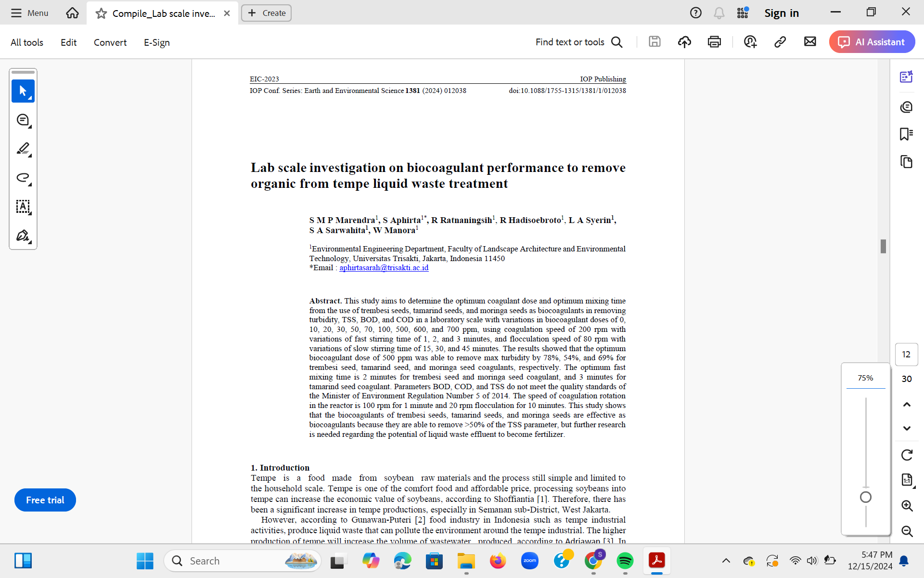Click the 75% zoom value box
This screenshot has height=578, width=924.
pyautogui.click(x=865, y=378)
